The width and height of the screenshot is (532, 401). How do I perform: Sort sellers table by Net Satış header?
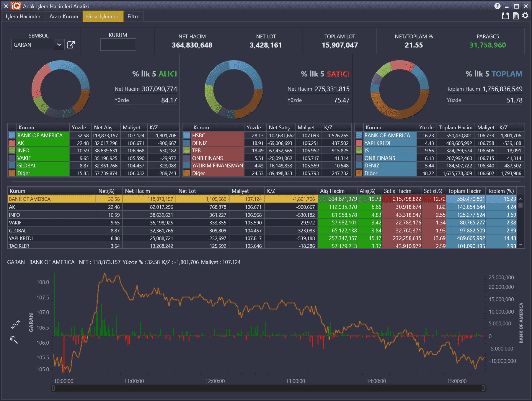point(281,127)
